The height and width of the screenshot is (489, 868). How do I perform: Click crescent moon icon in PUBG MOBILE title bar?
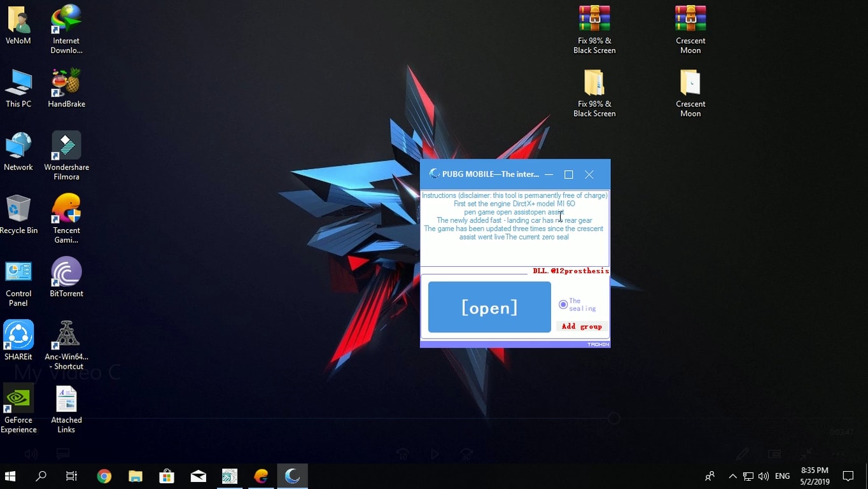click(434, 174)
